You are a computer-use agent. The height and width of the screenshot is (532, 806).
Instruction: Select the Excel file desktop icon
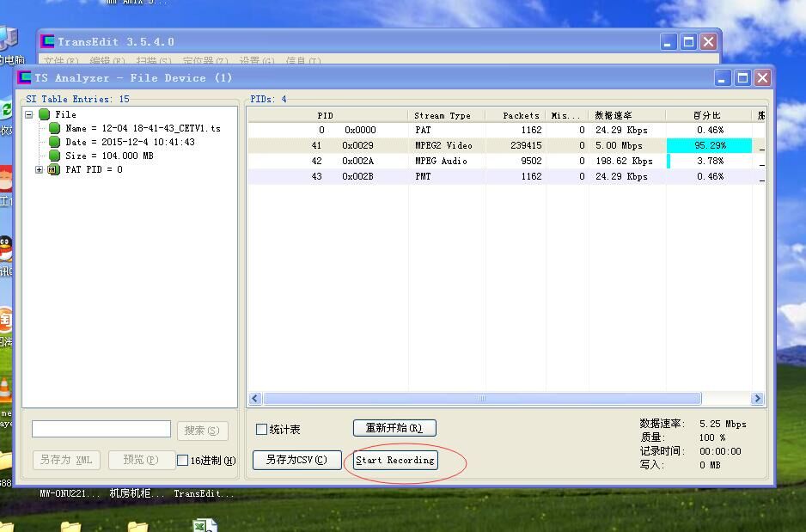pyautogui.click(x=205, y=525)
